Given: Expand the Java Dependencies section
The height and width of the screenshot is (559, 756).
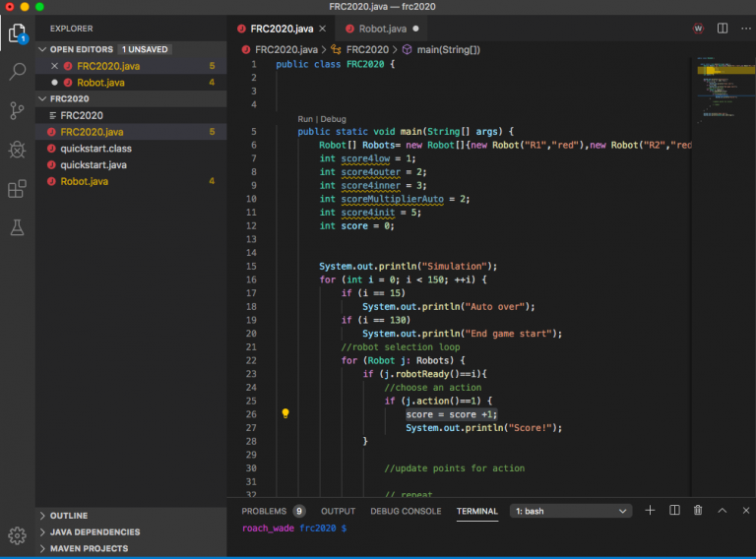Looking at the screenshot, I should 42,532.
